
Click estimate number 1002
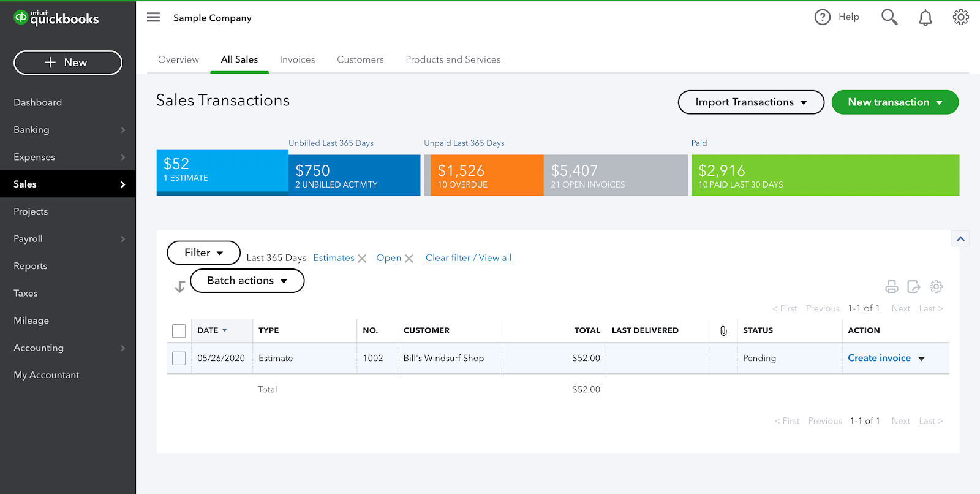(373, 358)
